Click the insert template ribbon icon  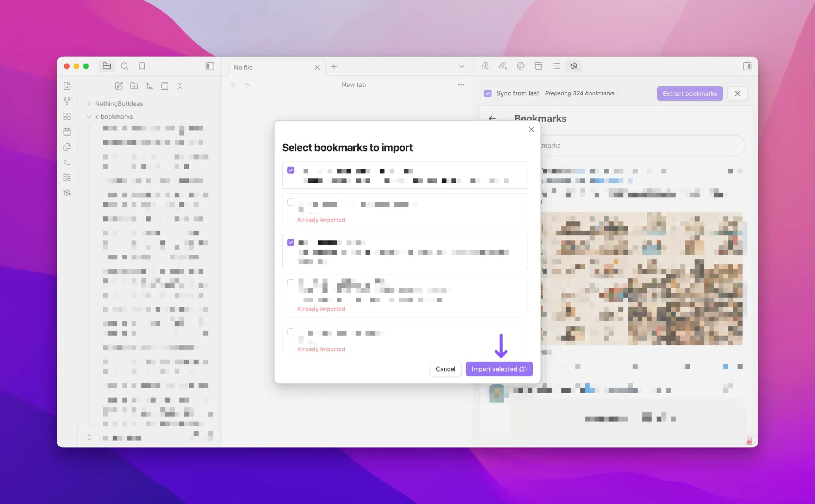coord(67,147)
